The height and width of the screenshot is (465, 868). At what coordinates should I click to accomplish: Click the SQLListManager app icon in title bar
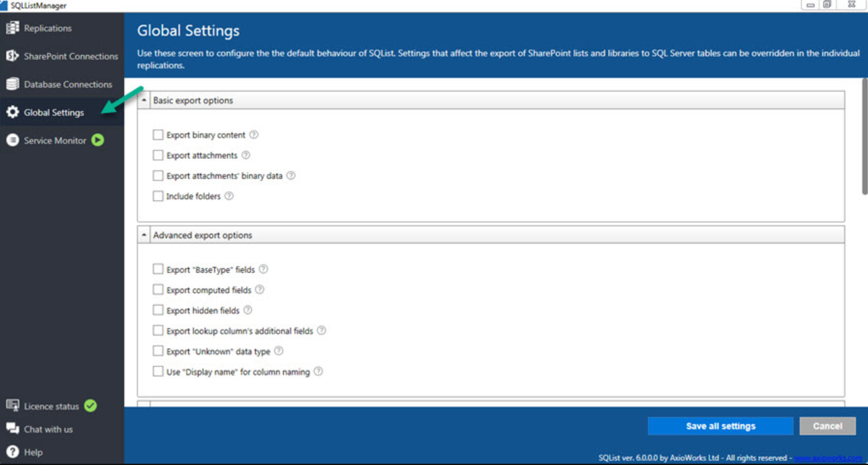[x=5, y=5]
